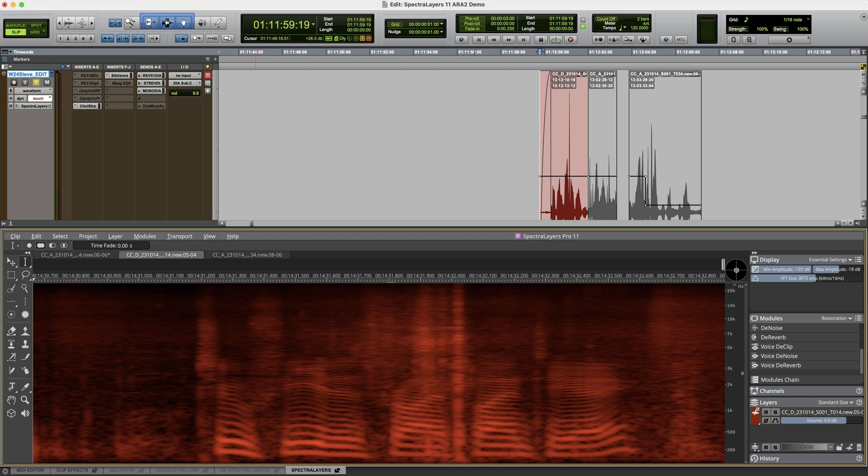
Task: Click the Pro Tools Pencil tool
Action: (218, 23)
